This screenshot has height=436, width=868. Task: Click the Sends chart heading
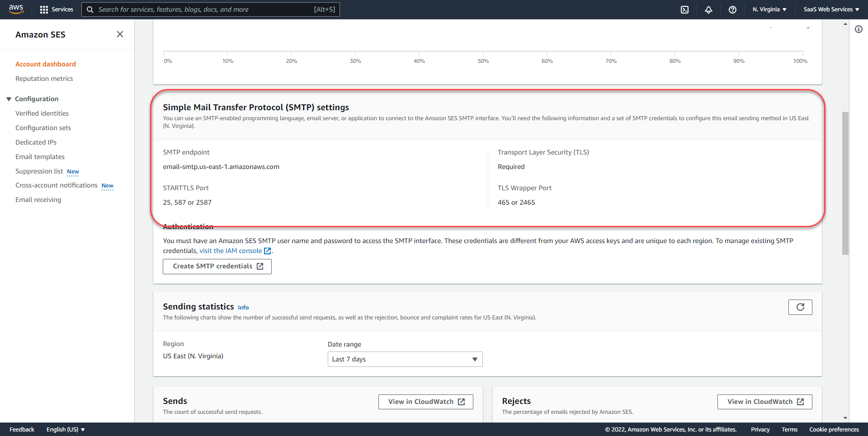(175, 401)
